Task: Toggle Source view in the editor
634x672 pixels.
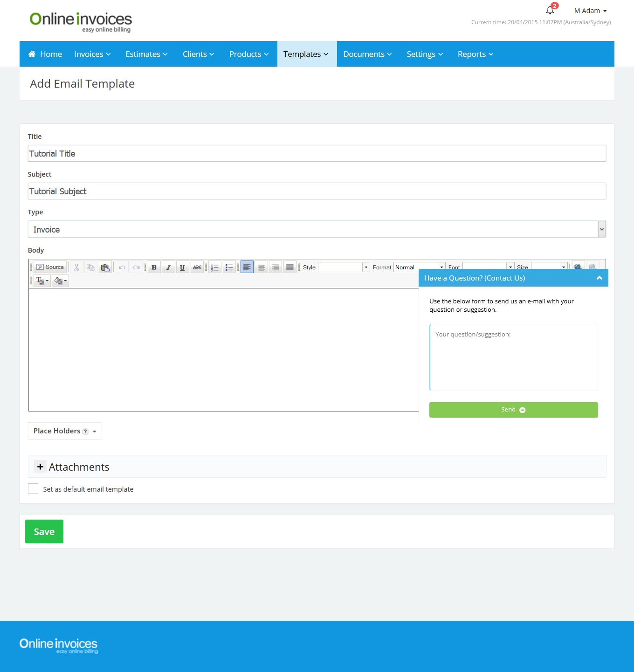Action: (x=50, y=267)
